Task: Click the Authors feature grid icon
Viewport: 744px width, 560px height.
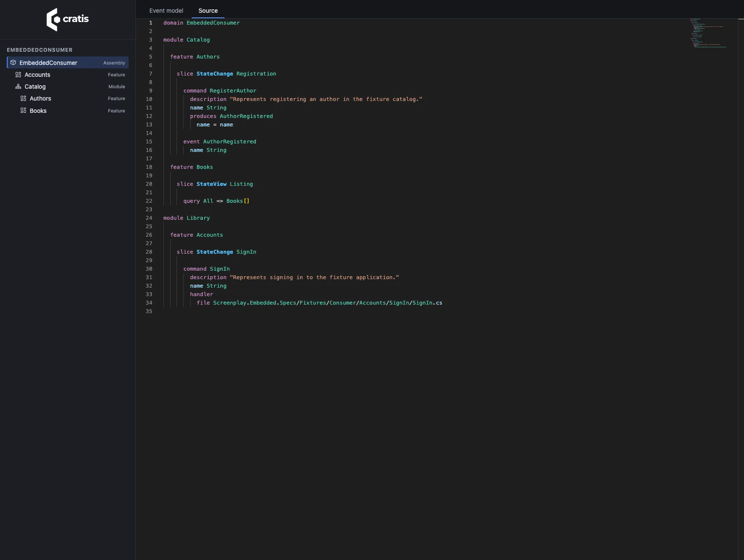Action: point(23,98)
